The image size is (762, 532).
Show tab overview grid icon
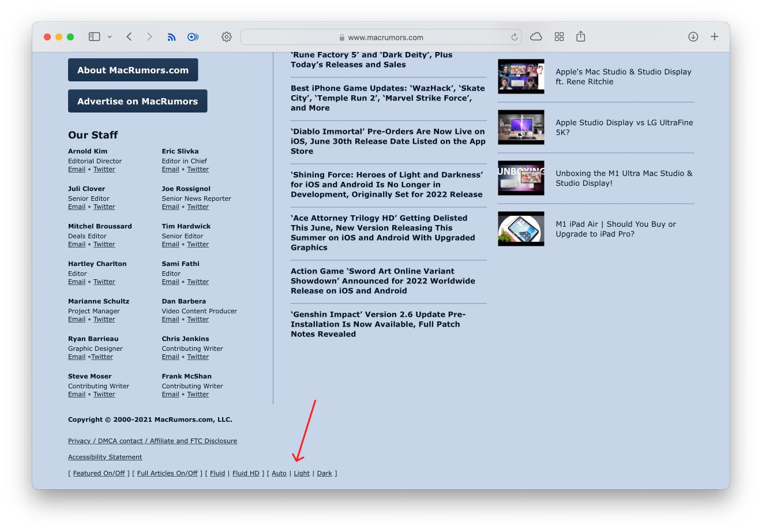(x=559, y=37)
